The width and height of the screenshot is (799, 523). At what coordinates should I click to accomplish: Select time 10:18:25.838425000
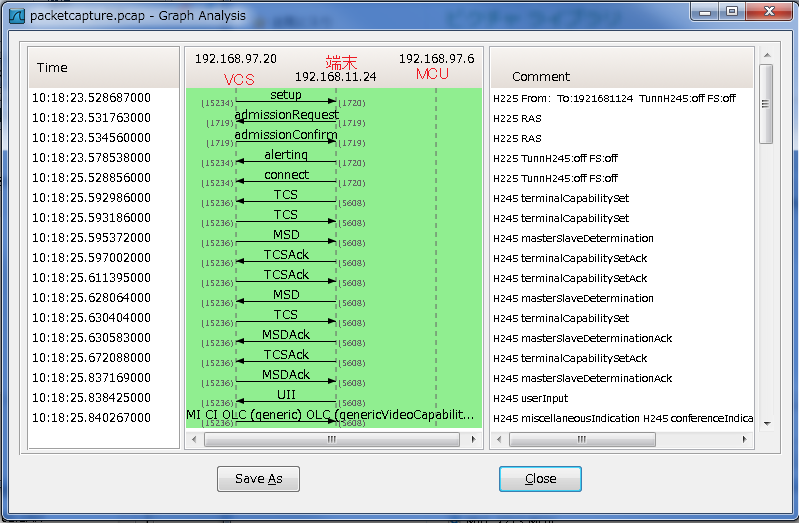pos(91,398)
